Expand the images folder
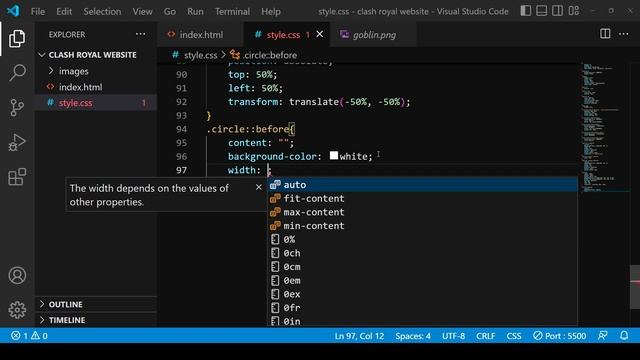This screenshot has height=360, width=640. [x=96, y=71]
